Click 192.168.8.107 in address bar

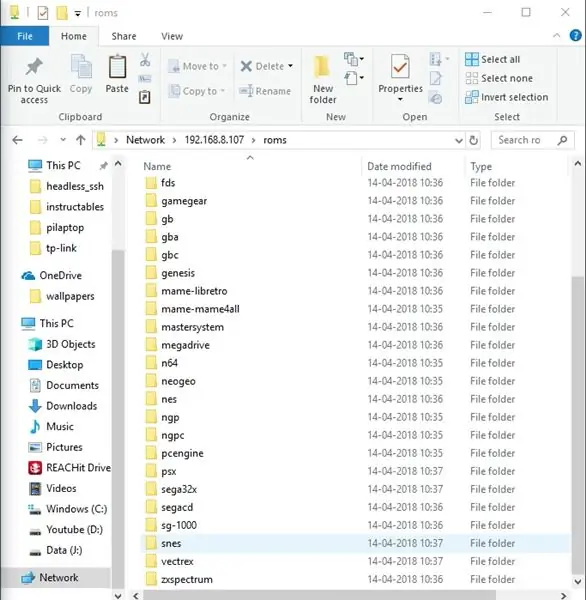click(x=214, y=140)
